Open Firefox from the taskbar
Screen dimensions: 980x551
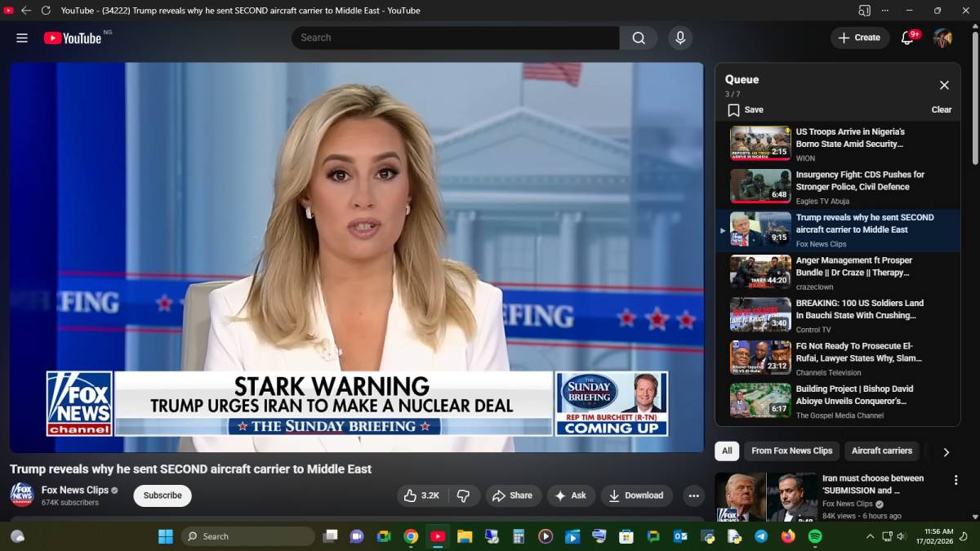coord(788,536)
